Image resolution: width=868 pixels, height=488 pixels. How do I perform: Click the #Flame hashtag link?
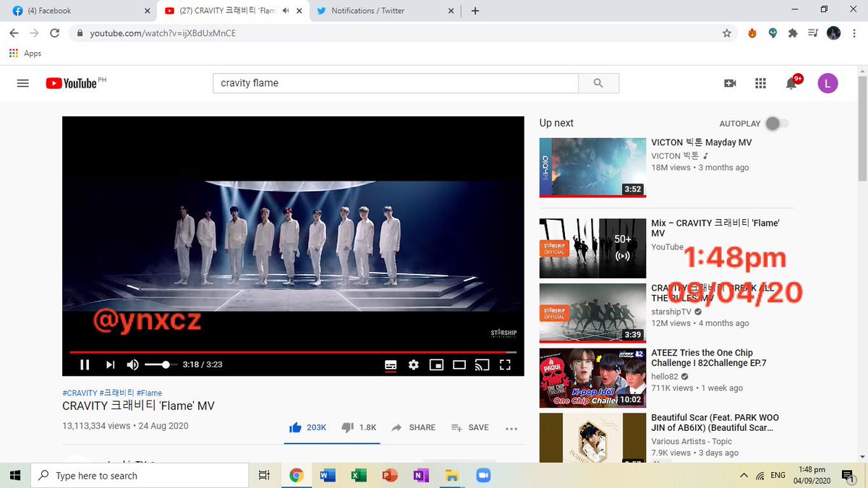pyautogui.click(x=149, y=393)
